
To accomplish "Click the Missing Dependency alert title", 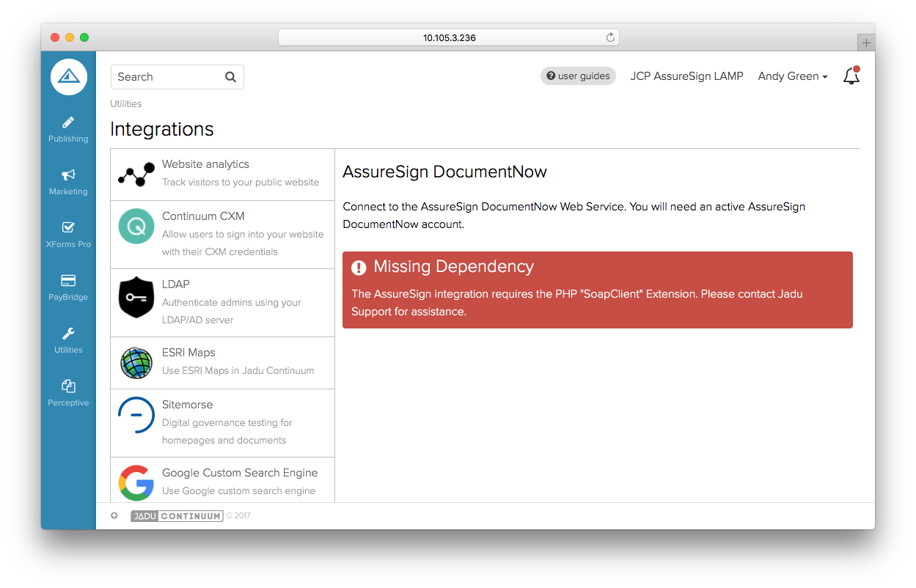I will (x=454, y=267).
